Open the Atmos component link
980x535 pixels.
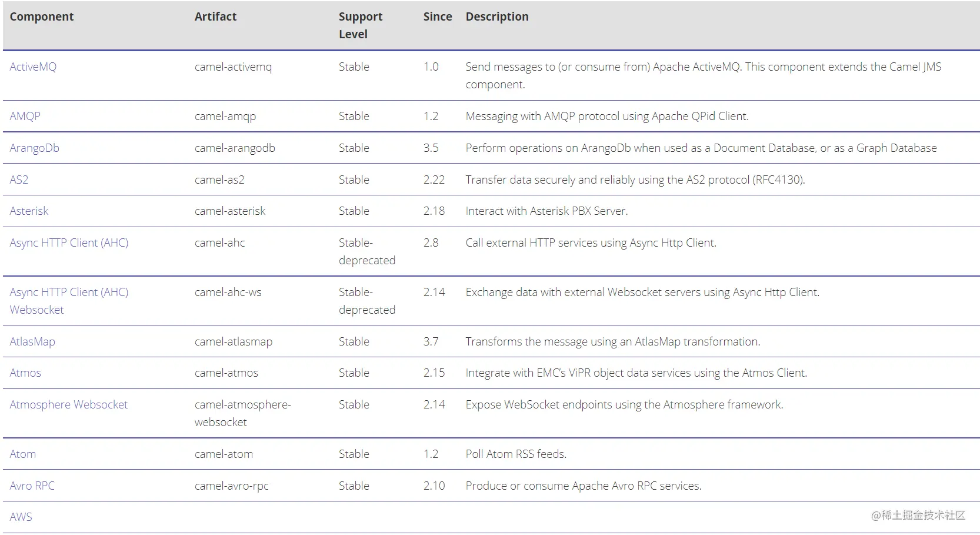pyautogui.click(x=25, y=373)
